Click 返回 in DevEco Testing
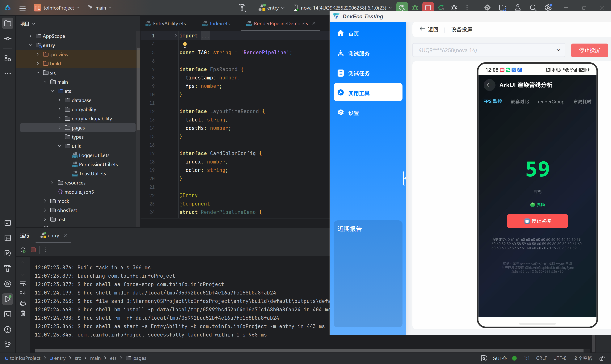The image size is (611, 364). (x=429, y=29)
